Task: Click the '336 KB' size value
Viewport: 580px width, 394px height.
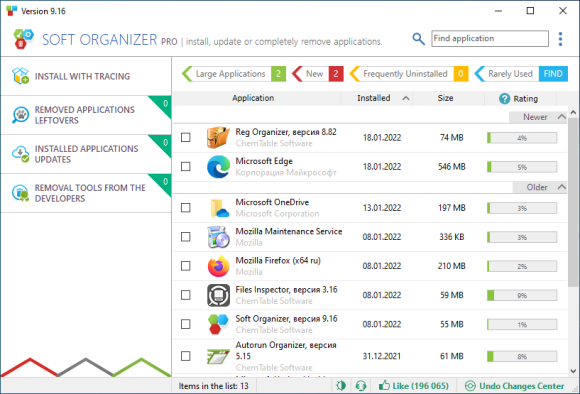Action: pyautogui.click(x=452, y=237)
